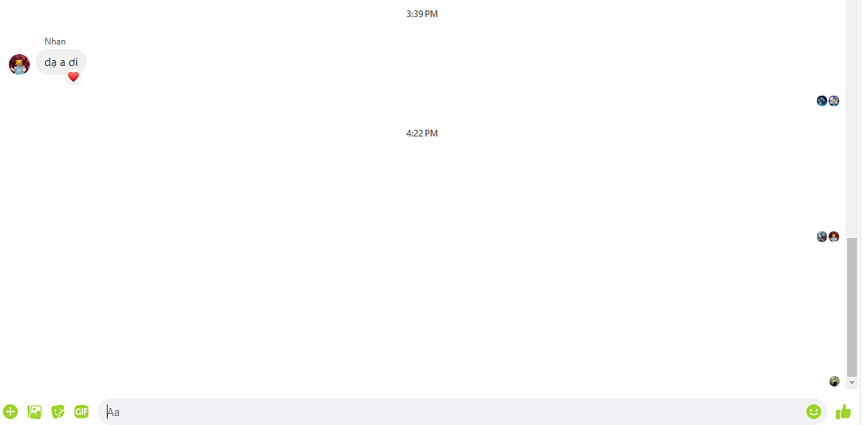This screenshot has height=425, width=868.
Task: Click the 4:22 PM timestamp
Action: tap(422, 134)
